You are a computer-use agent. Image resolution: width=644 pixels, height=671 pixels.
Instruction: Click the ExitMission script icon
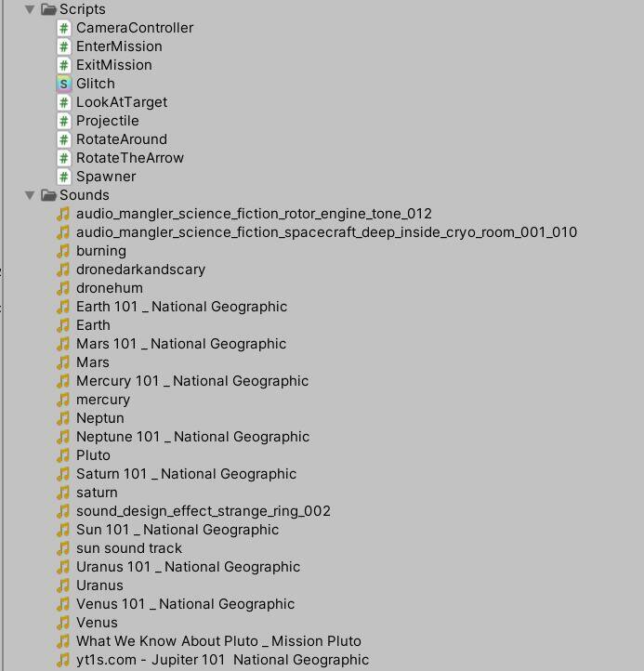(64, 65)
